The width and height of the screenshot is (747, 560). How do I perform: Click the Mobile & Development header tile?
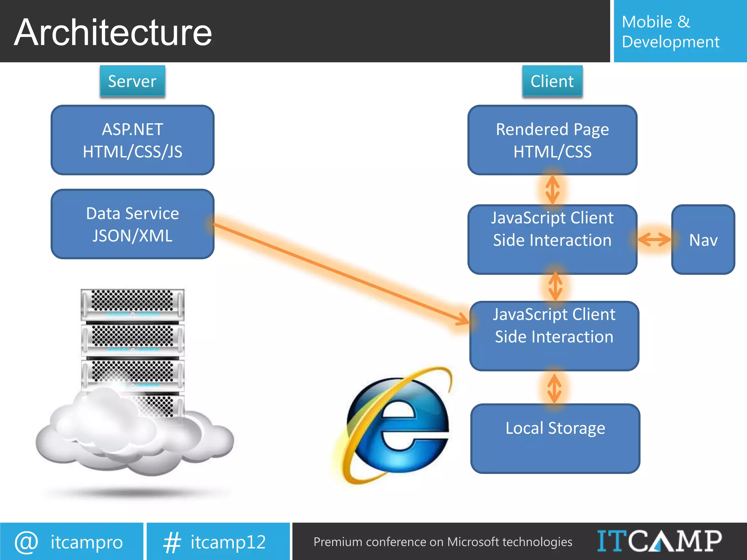[x=680, y=31]
